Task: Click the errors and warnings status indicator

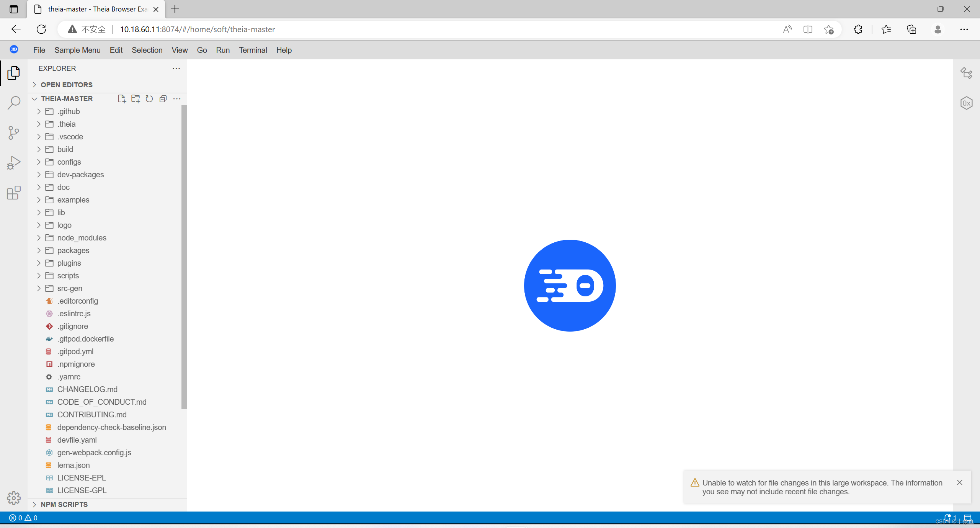Action: point(23,518)
